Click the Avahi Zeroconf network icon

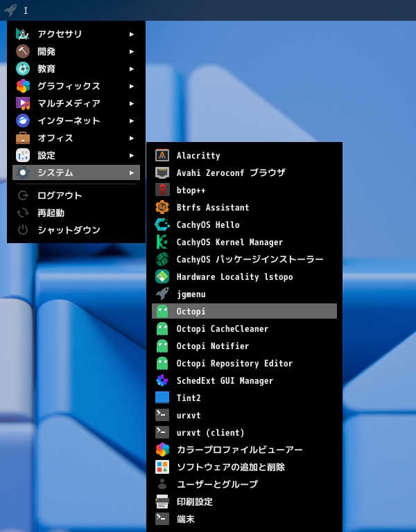162,172
